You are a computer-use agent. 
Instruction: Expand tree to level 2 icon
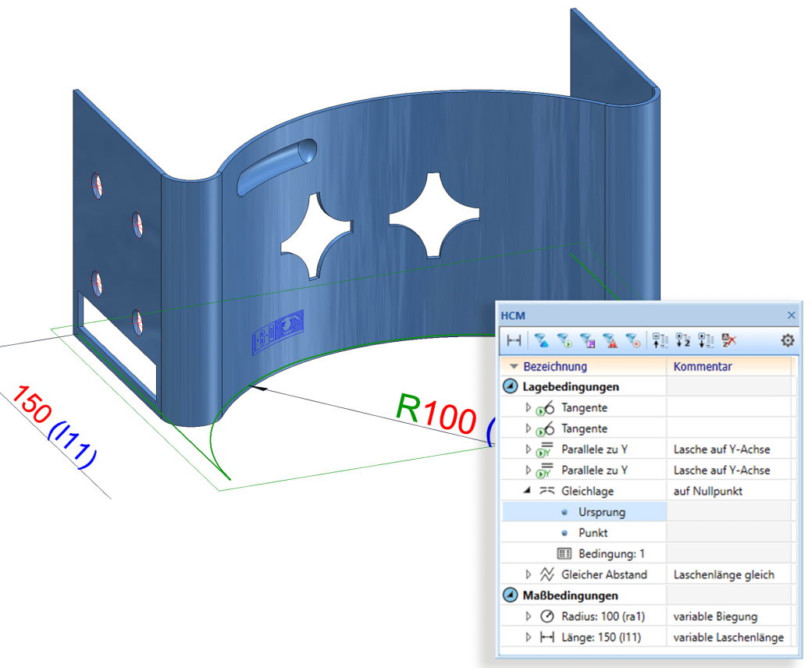pos(683,340)
